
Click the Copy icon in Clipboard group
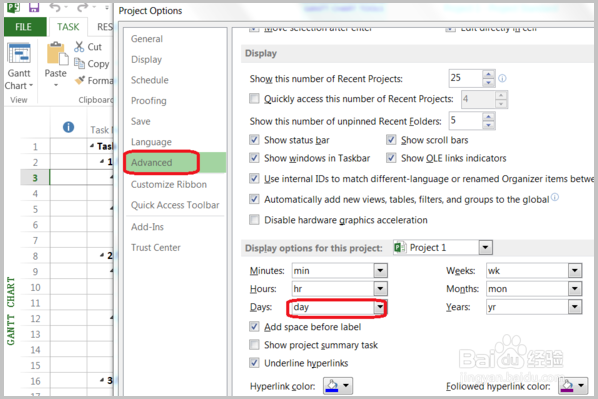click(x=79, y=63)
